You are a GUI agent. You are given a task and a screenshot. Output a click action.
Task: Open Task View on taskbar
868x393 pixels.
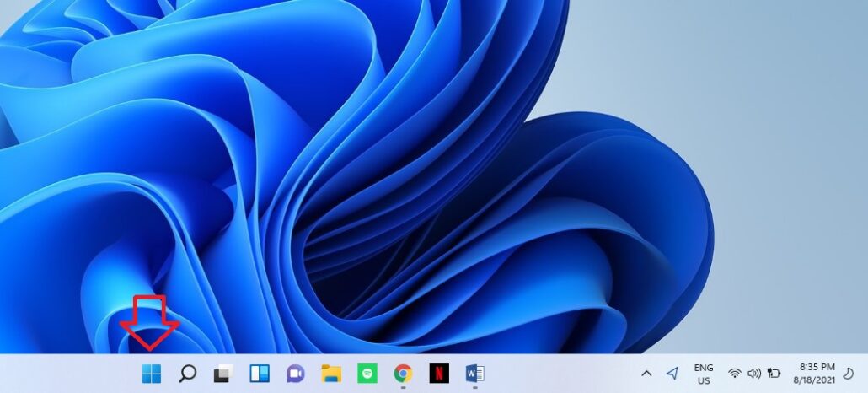(x=223, y=374)
